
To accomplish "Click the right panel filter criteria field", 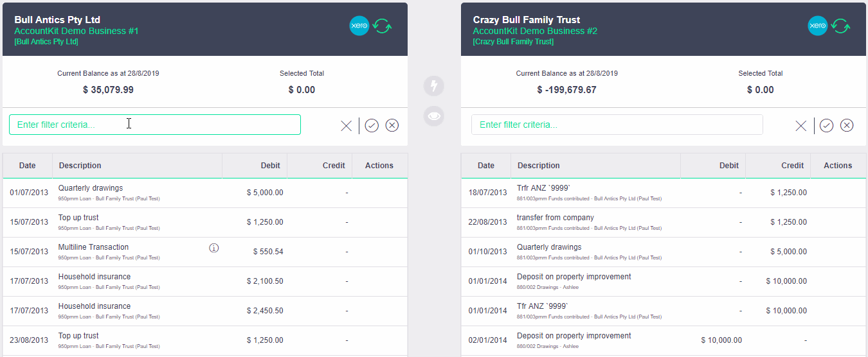I will (x=616, y=125).
